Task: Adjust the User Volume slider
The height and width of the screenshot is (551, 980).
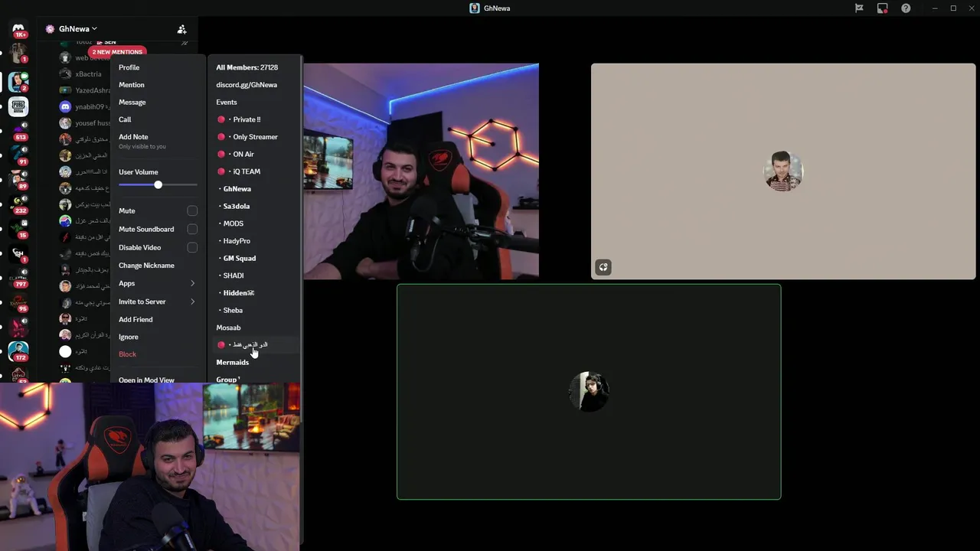Action: (158, 185)
